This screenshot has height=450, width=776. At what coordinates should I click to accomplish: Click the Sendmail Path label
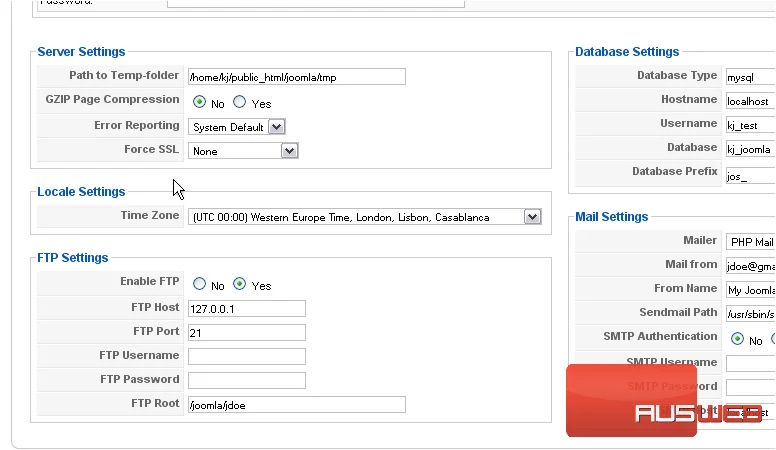pyautogui.click(x=678, y=312)
